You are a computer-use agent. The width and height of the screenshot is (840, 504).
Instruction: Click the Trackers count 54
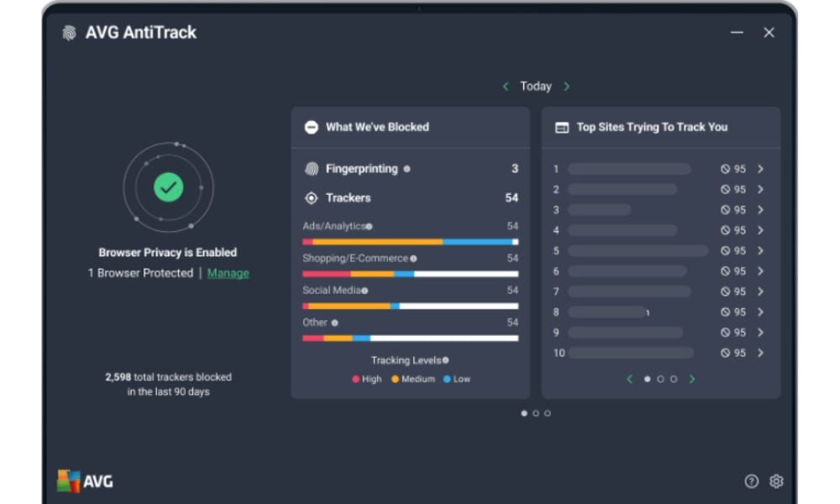[x=512, y=198]
